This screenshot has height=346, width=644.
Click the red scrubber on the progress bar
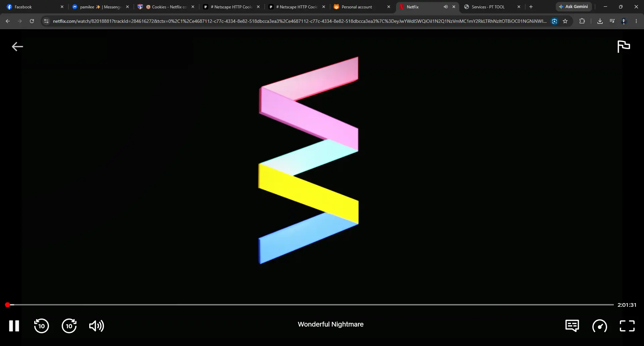(7, 305)
